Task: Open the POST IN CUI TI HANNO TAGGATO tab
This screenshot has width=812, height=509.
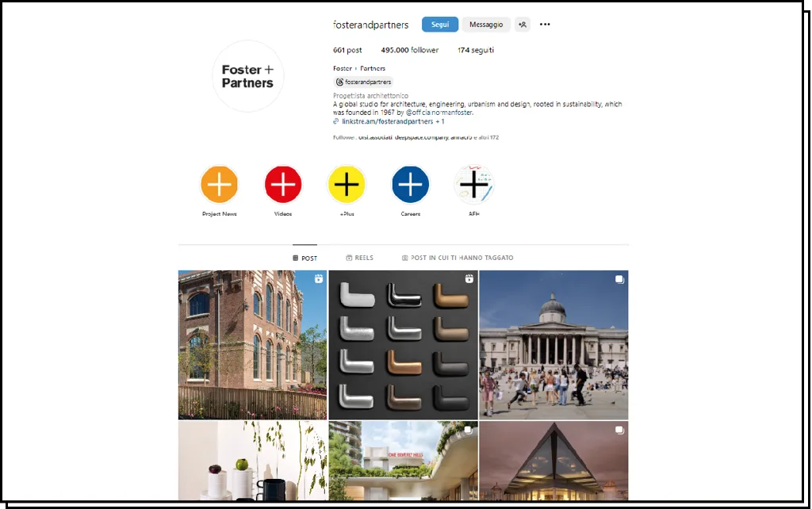Action: click(458, 258)
